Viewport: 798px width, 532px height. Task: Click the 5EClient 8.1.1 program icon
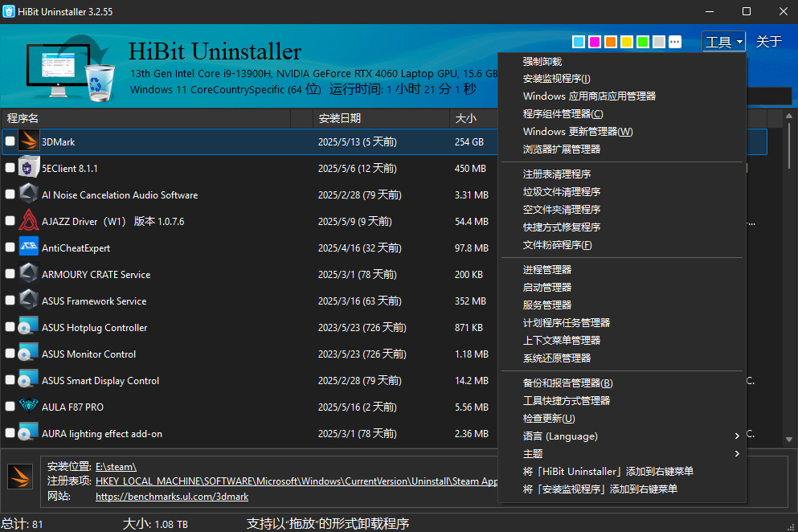29,168
